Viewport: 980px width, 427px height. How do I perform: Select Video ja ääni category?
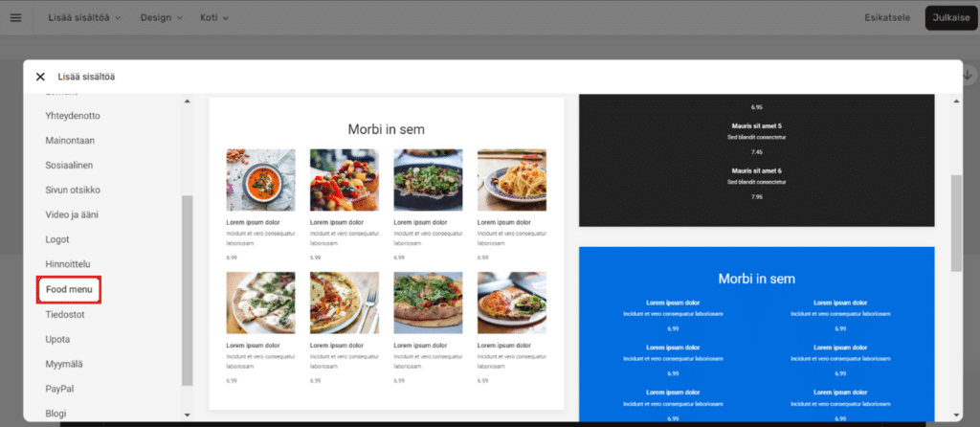(x=73, y=214)
